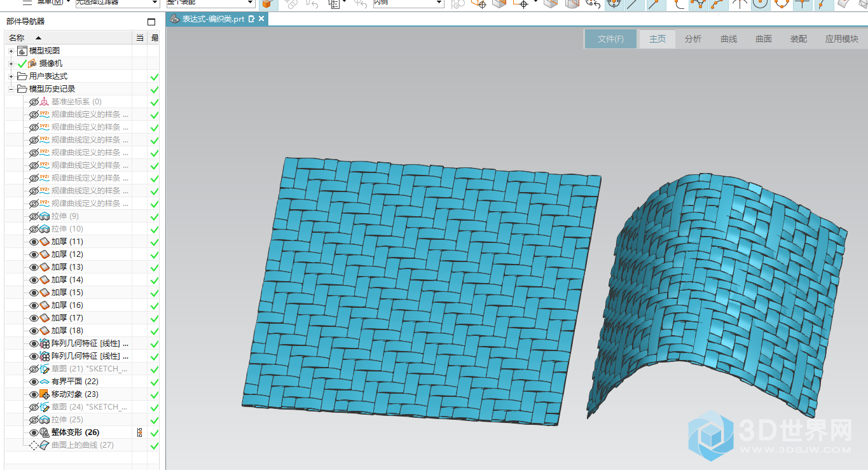Click the 加厚 (14) thicken feature icon
Screen dimensions: 868x470
[45, 280]
